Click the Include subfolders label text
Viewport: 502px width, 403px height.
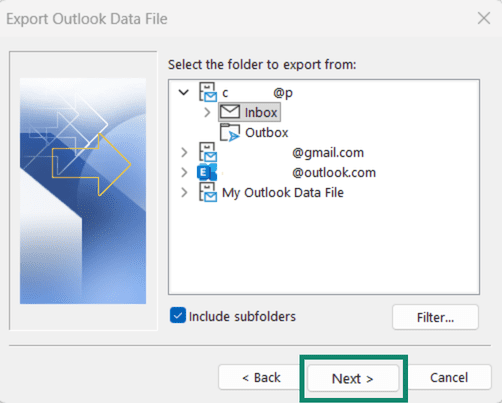[x=242, y=316]
